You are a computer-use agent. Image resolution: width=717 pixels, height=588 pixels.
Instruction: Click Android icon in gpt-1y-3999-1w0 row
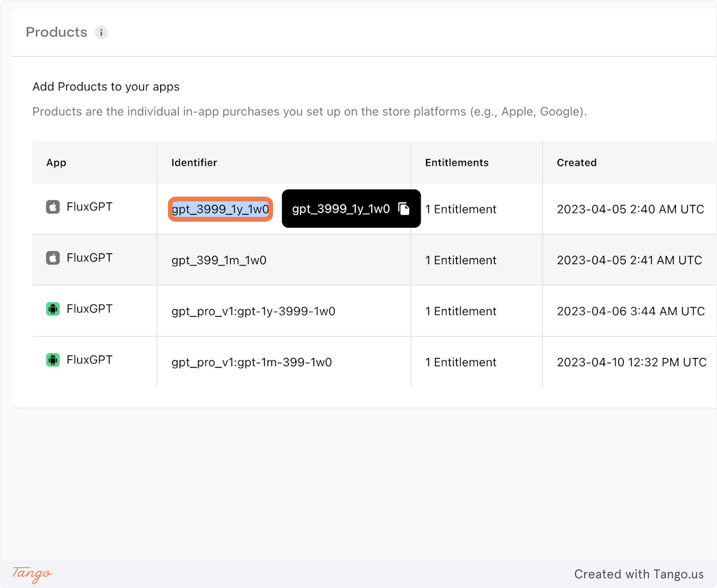pyautogui.click(x=53, y=309)
